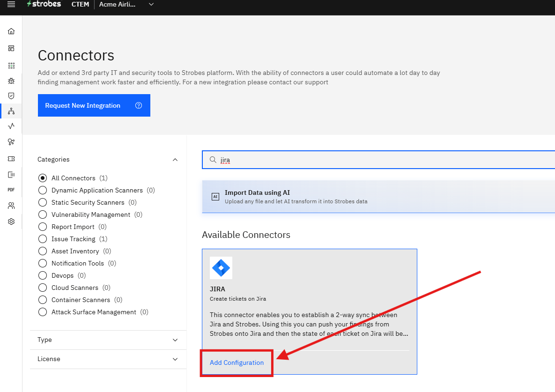The height and width of the screenshot is (392, 555).
Task: Go to Home via house icon
Action: (x=11, y=31)
